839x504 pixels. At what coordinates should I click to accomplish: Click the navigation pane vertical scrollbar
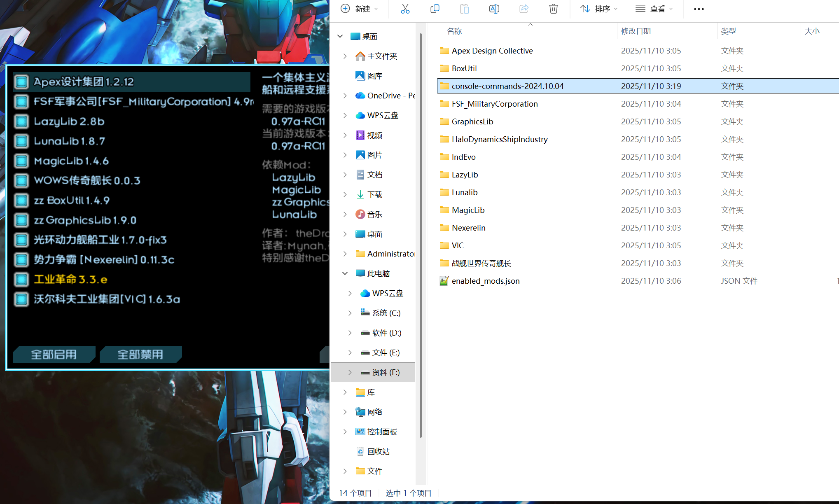point(420,235)
